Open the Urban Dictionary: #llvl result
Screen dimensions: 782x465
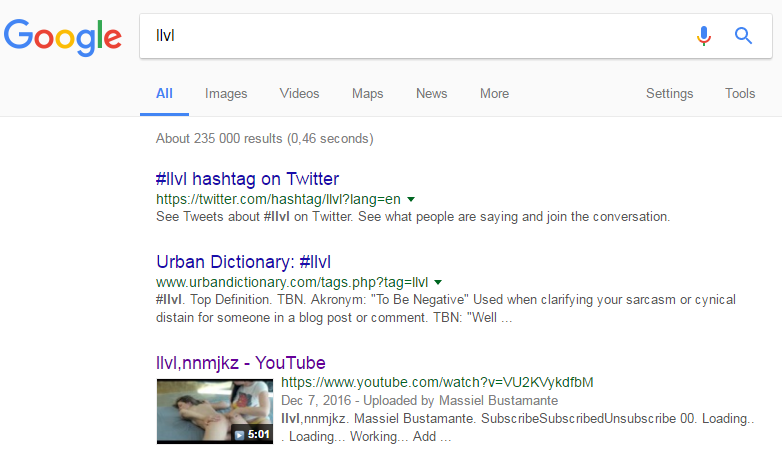(243, 262)
